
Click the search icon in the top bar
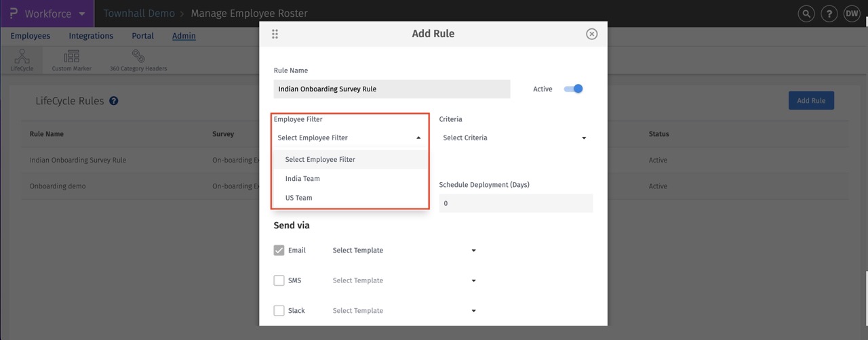[x=806, y=14]
